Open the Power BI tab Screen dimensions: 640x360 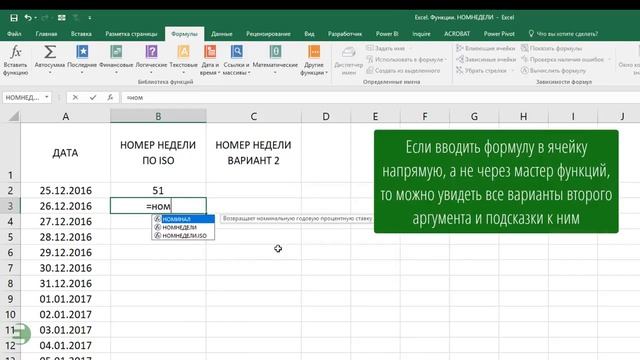tap(387, 34)
